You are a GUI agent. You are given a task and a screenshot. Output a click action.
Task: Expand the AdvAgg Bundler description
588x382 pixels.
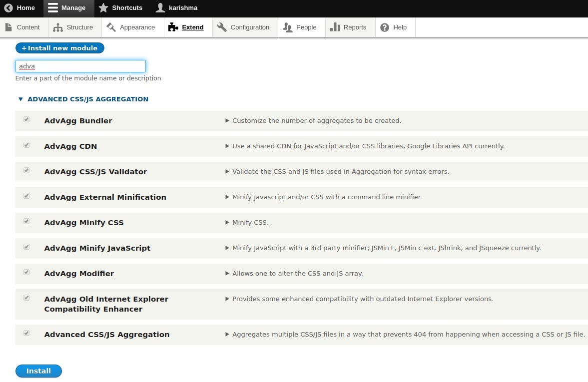point(313,121)
